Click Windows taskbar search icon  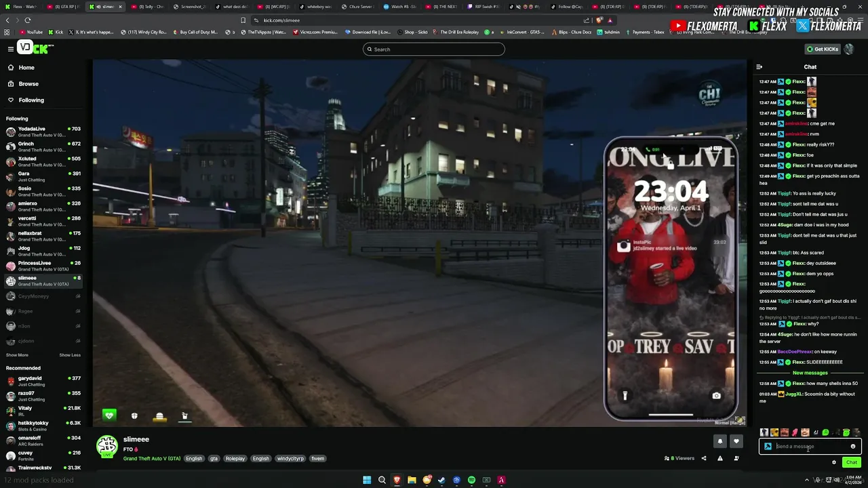(x=382, y=480)
